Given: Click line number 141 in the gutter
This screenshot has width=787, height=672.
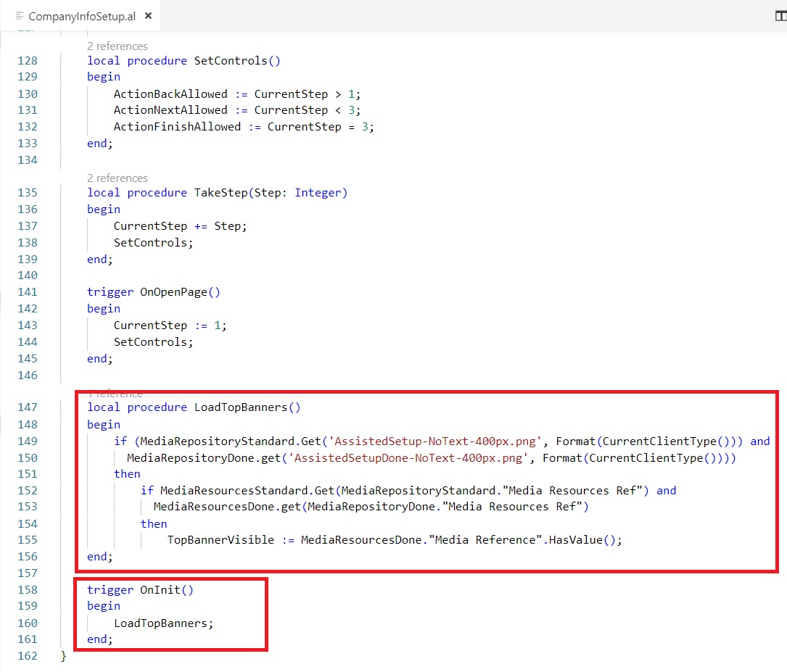Looking at the screenshot, I should (27, 292).
